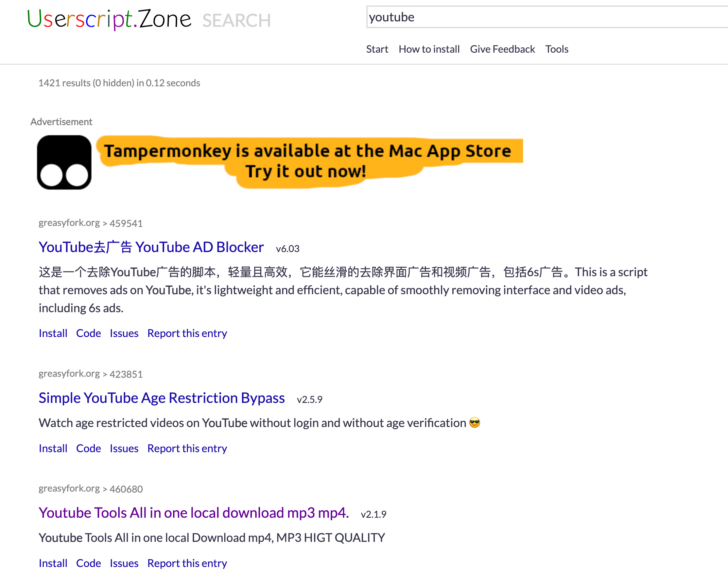
Task: Click the Tampermonkey logo icon
Action: (x=64, y=162)
